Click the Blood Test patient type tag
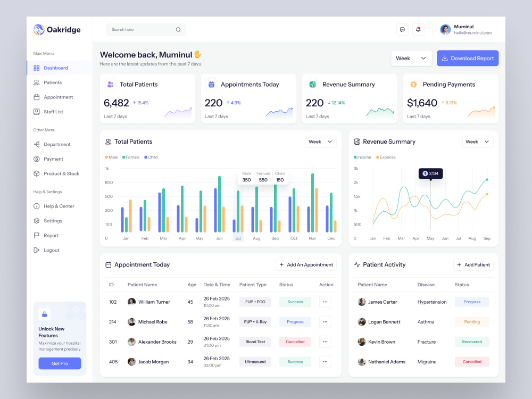 click(255, 342)
